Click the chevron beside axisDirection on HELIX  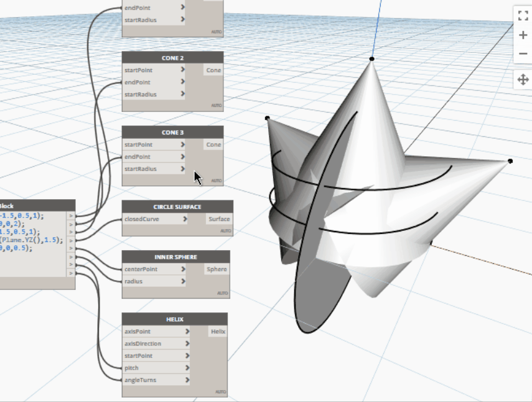click(x=187, y=344)
